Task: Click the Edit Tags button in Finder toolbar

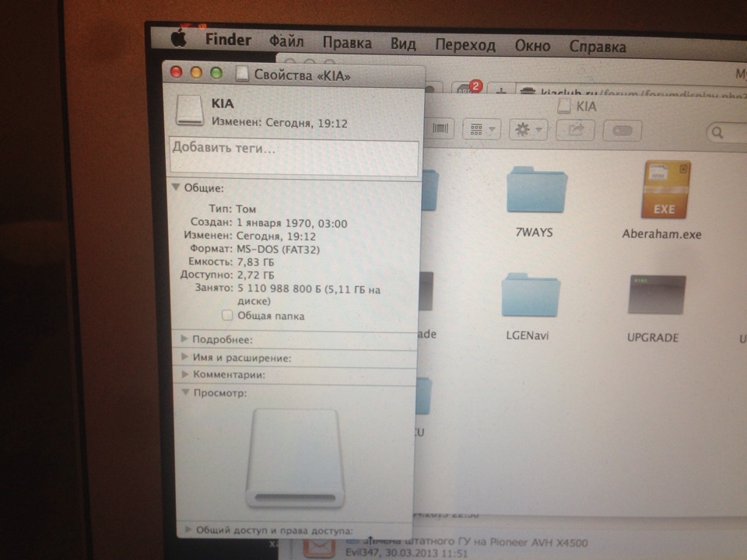Action: click(x=622, y=131)
